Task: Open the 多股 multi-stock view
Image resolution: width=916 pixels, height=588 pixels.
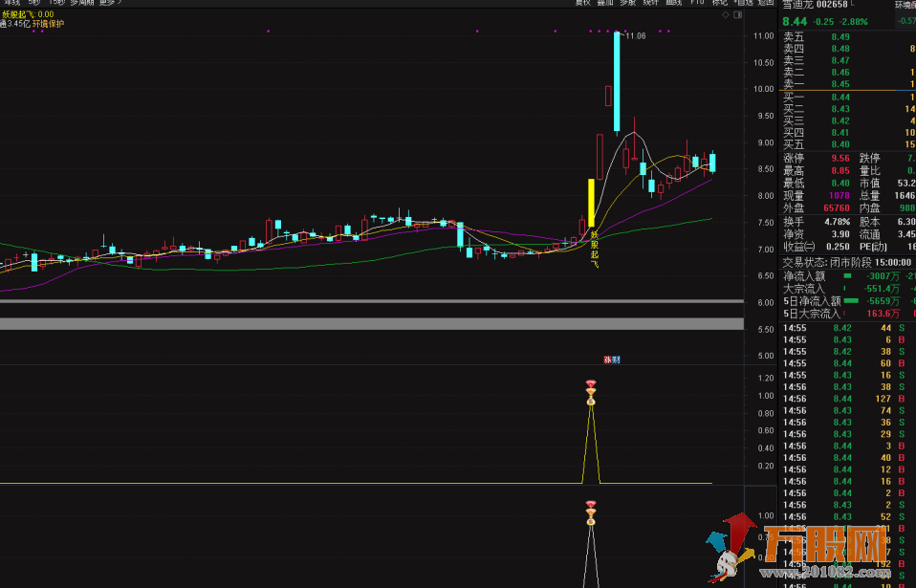Action: [628, 3]
